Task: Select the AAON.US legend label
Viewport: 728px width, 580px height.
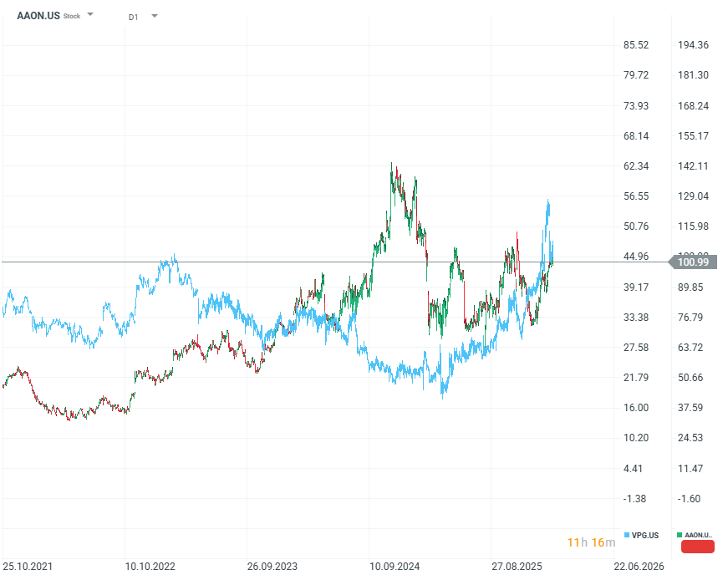Action: [x=699, y=535]
